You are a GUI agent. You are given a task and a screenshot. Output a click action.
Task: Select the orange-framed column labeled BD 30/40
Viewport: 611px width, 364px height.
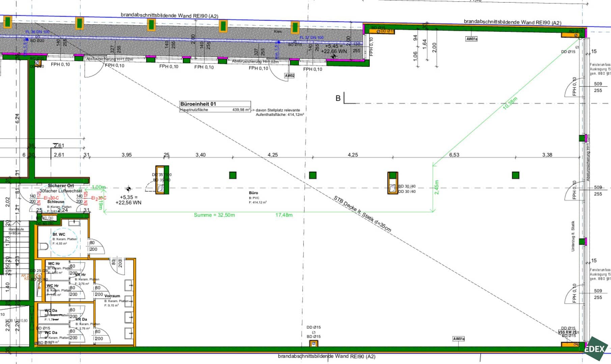pyautogui.click(x=392, y=183)
